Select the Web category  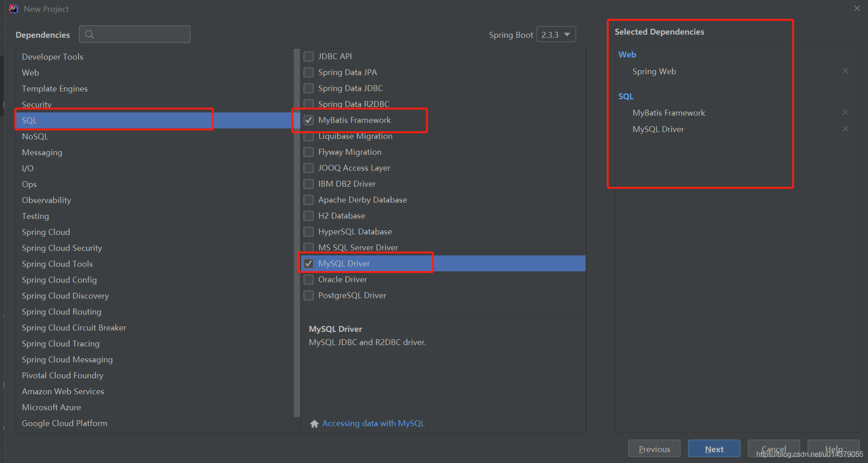pyautogui.click(x=155, y=73)
